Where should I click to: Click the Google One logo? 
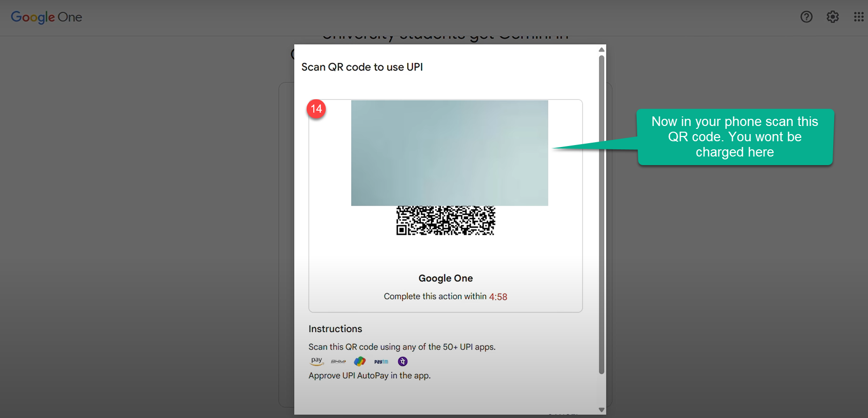click(46, 17)
